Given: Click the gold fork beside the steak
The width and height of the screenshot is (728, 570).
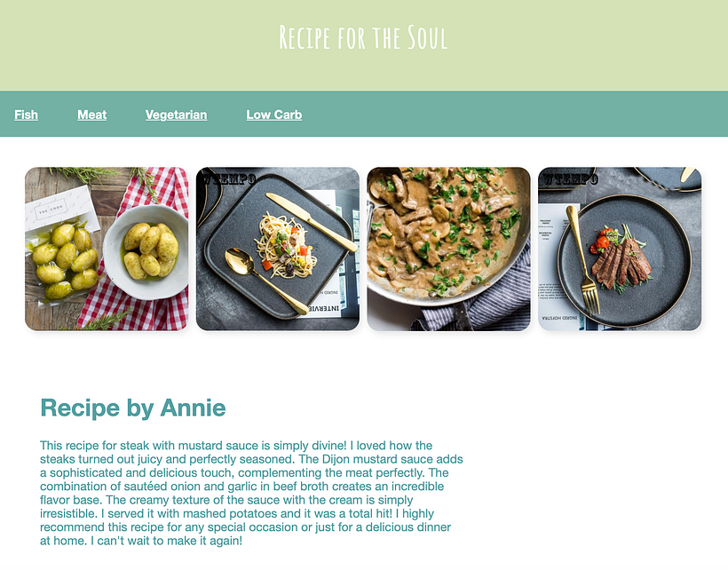Looking at the screenshot, I should pyautogui.click(x=582, y=260).
